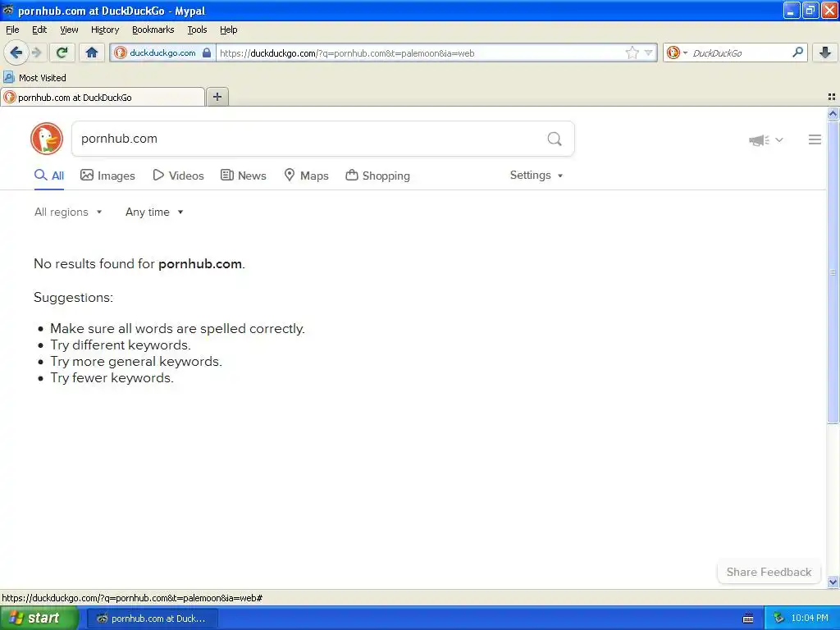Open the Home page icon
This screenshot has width=840, height=630.
point(92,52)
